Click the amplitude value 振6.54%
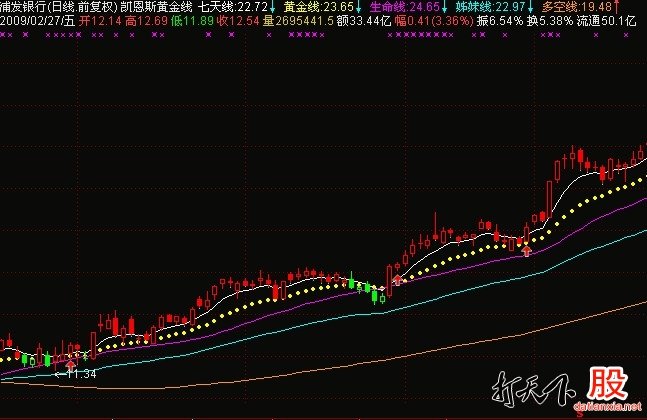 click(500, 21)
